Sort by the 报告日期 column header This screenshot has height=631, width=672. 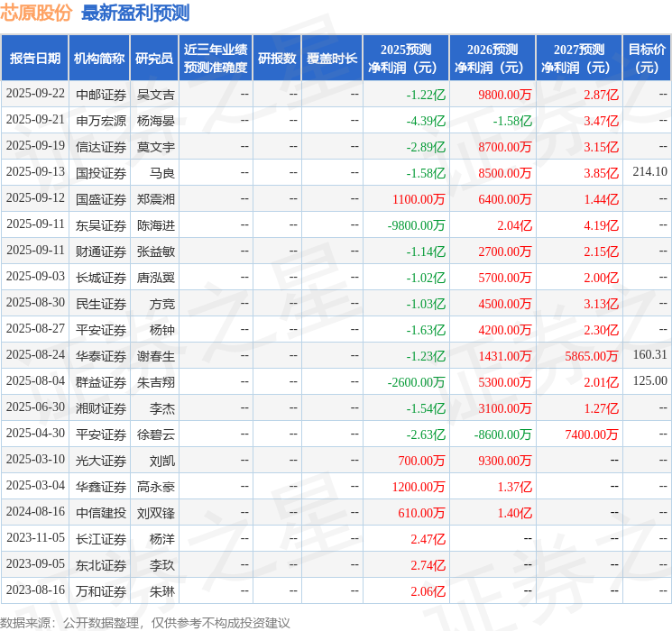[x=35, y=59]
